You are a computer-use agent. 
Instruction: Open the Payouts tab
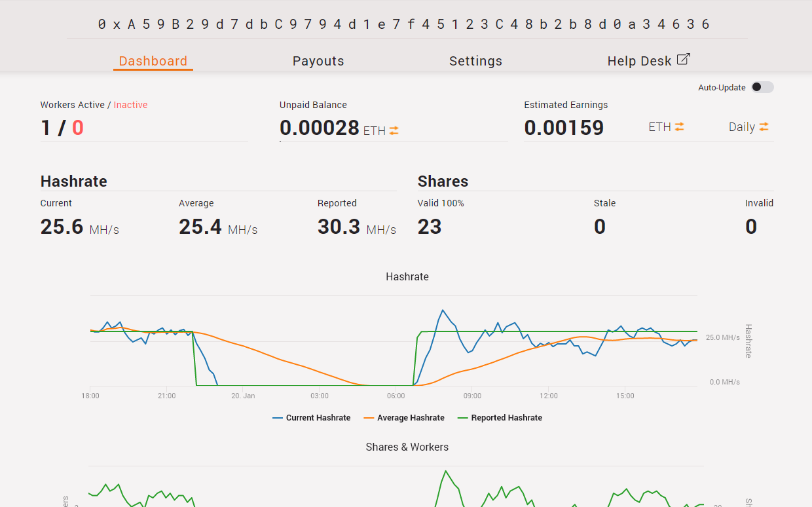tap(318, 61)
